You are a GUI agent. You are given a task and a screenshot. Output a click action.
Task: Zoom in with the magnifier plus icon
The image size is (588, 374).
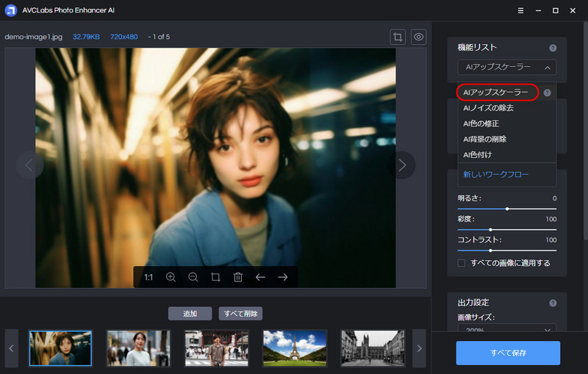click(171, 277)
